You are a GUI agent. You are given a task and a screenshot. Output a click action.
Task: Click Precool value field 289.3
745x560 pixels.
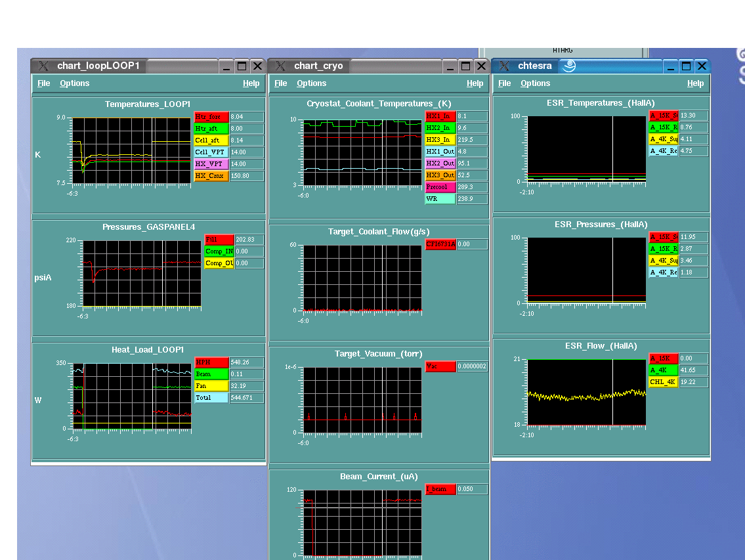click(473, 187)
